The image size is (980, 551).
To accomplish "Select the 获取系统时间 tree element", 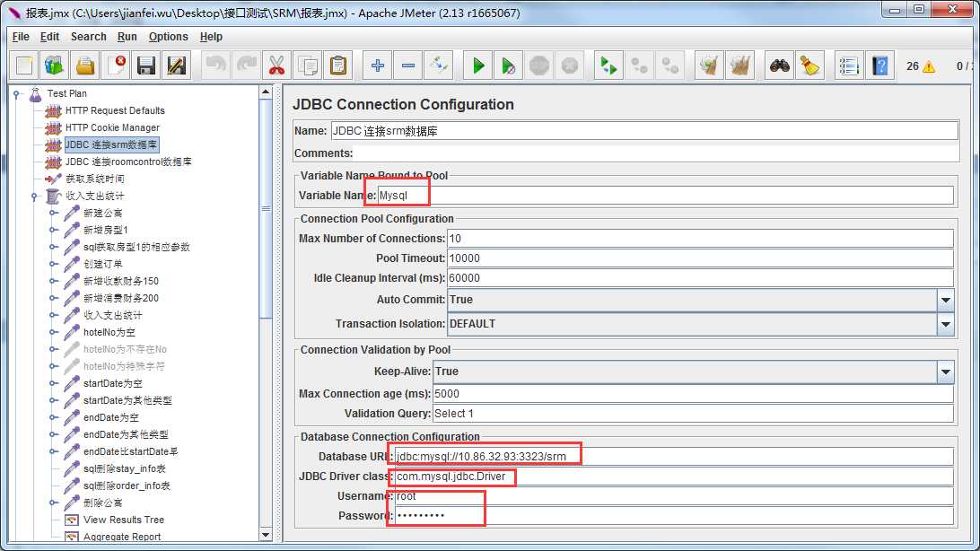I will click(x=94, y=179).
